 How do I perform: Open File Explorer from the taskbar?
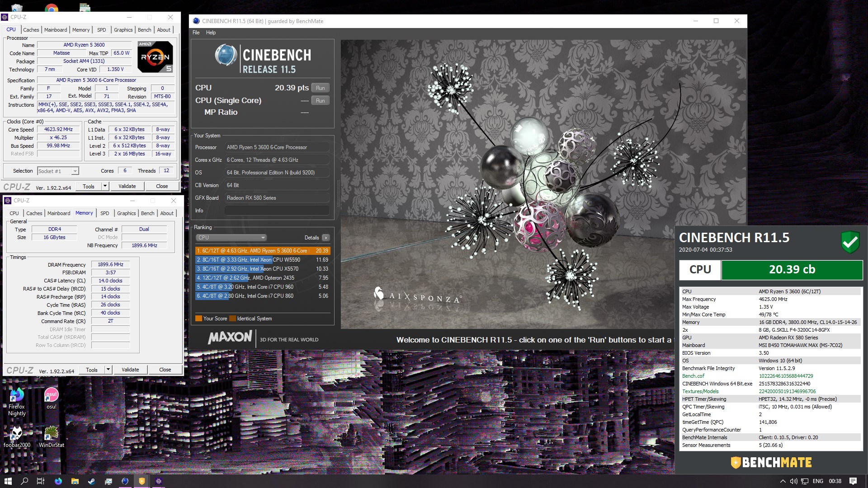click(75, 481)
